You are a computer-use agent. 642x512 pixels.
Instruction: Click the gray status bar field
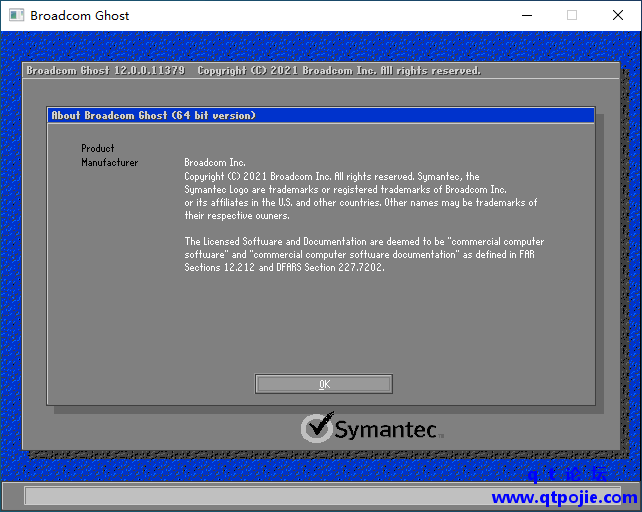pos(323,496)
